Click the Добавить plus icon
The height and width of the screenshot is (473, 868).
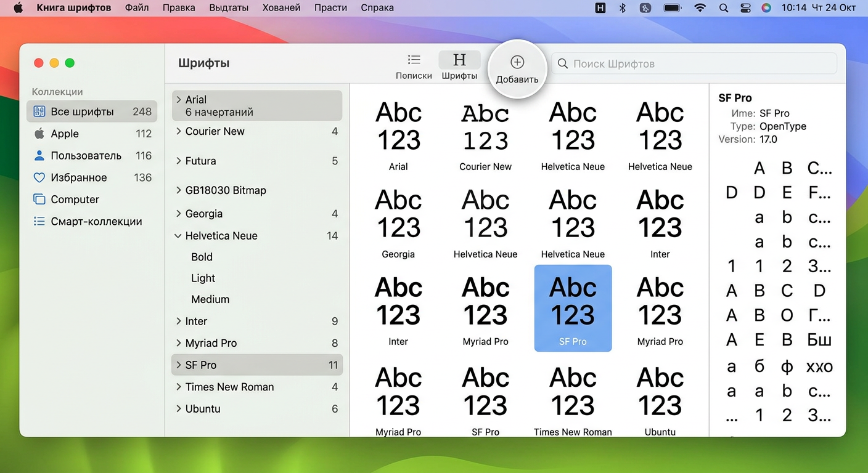pyautogui.click(x=517, y=62)
